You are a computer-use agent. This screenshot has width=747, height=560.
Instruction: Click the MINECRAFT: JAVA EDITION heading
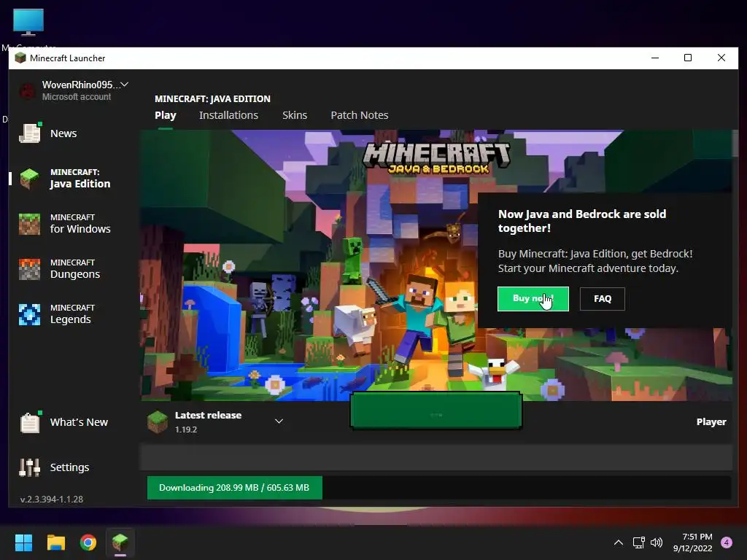(x=212, y=98)
